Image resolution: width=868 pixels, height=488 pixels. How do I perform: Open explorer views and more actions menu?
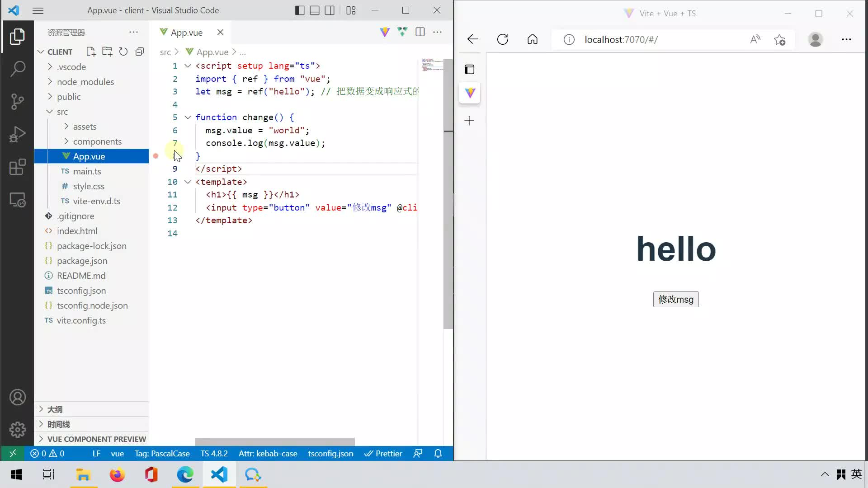(x=133, y=32)
